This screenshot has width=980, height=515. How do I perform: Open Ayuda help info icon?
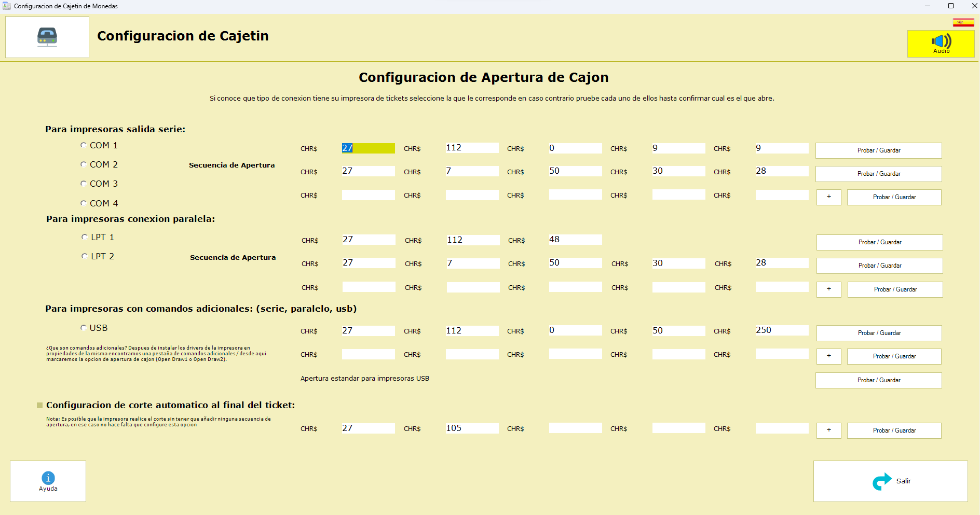[x=48, y=481]
